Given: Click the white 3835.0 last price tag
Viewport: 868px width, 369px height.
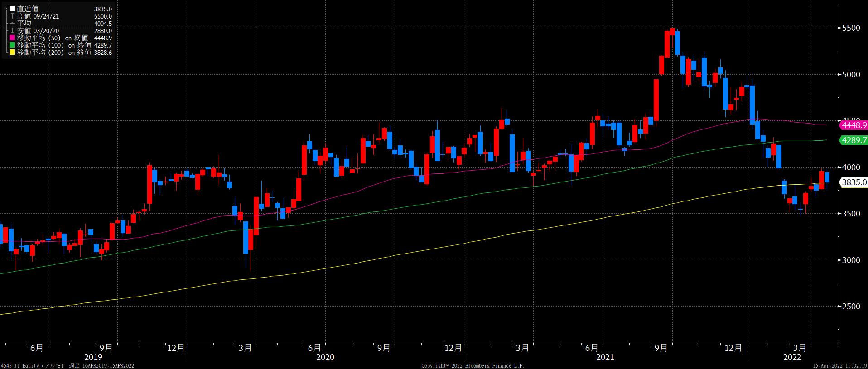Looking at the screenshot, I should [x=854, y=182].
